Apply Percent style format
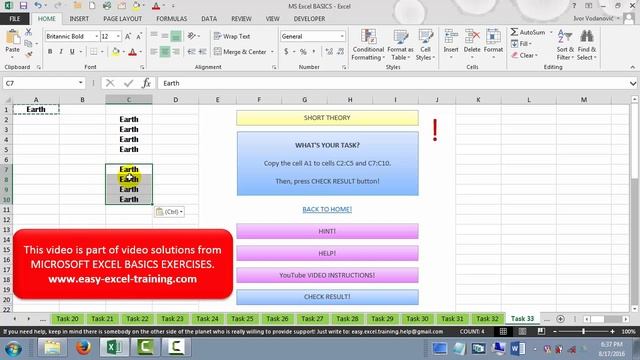 (303, 51)
